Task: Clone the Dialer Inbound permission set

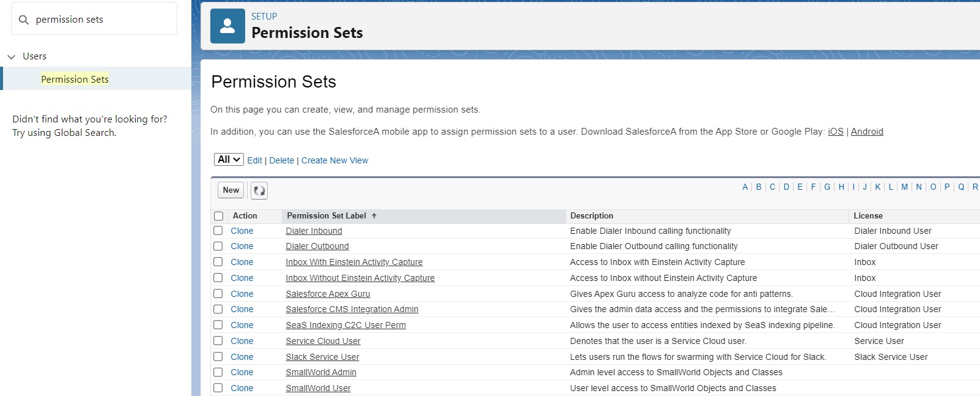Action: tap(242, 231)
